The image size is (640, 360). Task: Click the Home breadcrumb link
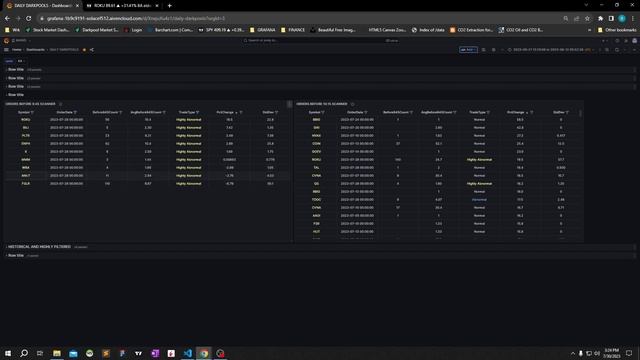[x=16, y=50]
